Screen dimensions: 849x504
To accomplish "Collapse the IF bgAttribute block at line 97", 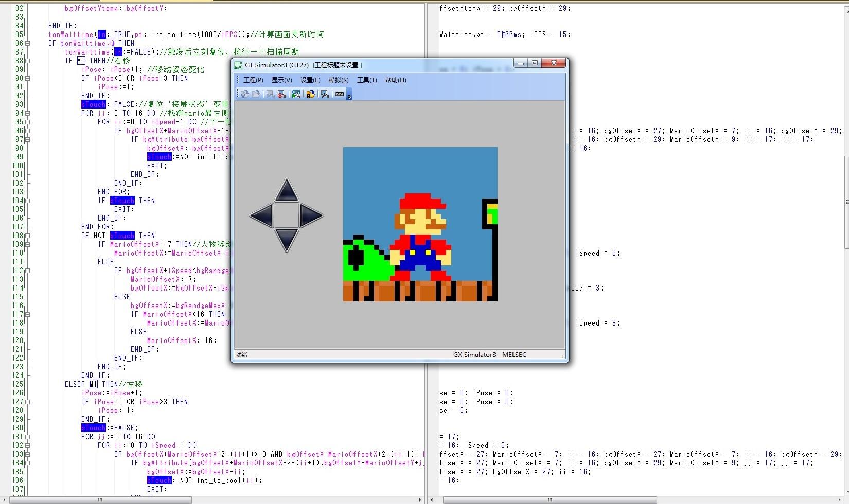I will point(27,139).
